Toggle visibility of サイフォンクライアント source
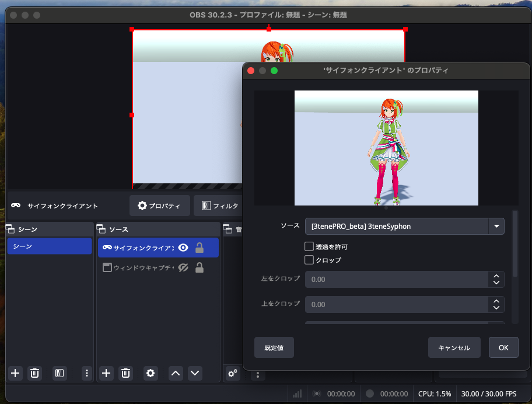This screenshot has height=404, width=532. point(183,248)
